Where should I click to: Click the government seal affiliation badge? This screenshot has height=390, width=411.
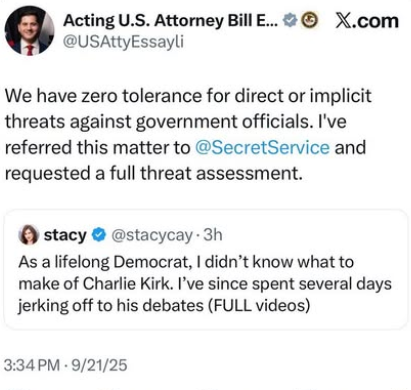310,21
